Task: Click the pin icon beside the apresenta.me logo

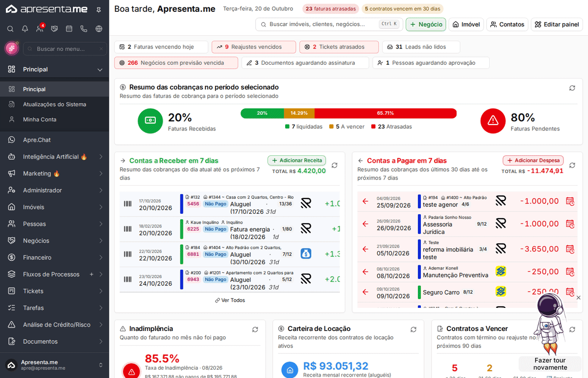Action: click(x=99, y=9)
